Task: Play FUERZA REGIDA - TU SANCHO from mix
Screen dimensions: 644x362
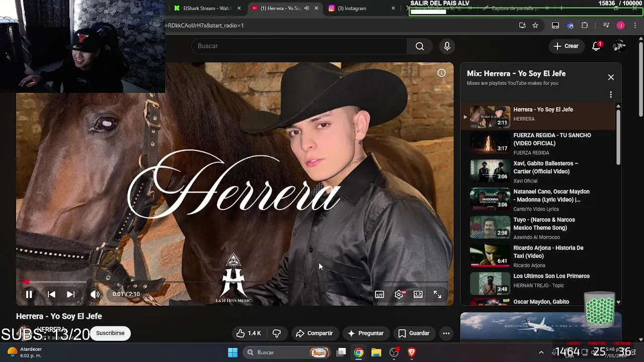Action: (x=538, y=143)
